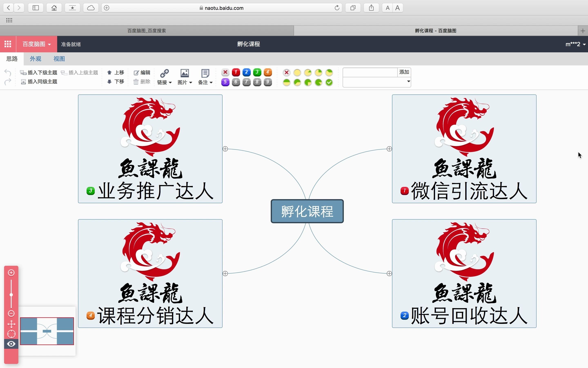The image size is (588, 368).
Task: Switch to the 视图 tab
Action: tap(59, 59)
